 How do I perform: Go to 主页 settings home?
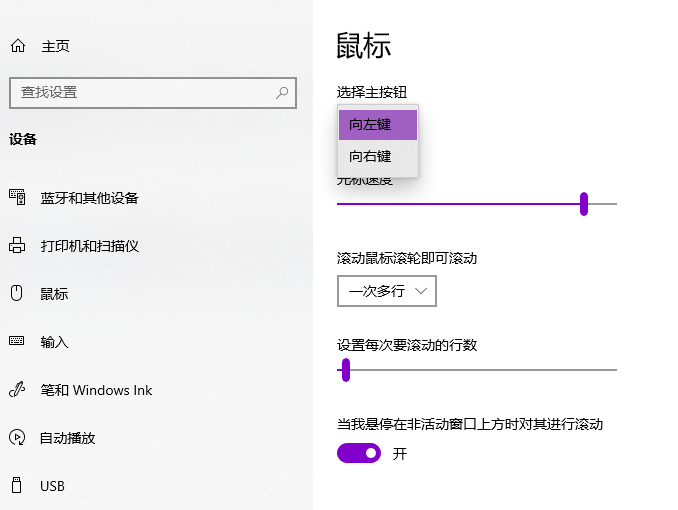click(55, 46)
